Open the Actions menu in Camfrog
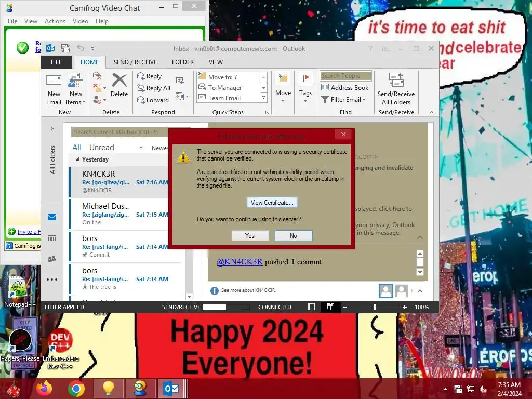Image resolution: width=532 pixels, height=399 pixels. point(55,21)
